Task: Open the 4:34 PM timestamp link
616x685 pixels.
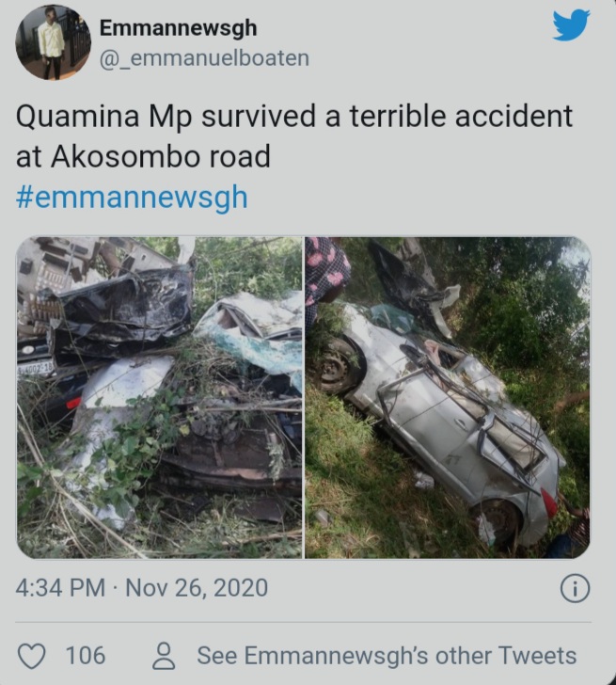Action: 60,587
